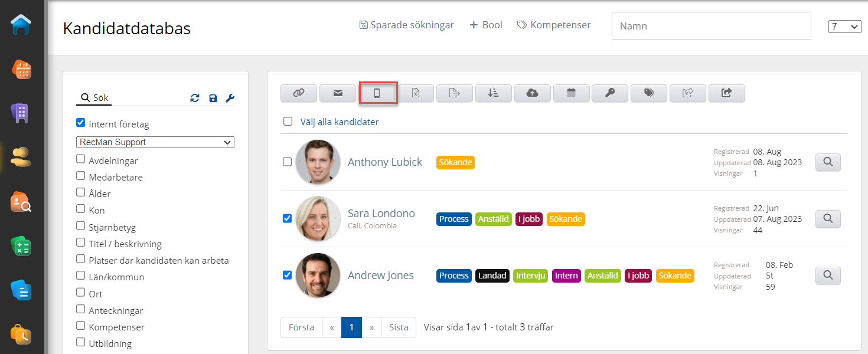This screenshot has height=354, width=868.
Task: Uncheck the Internt företag checkbox
Action: [81, 123]
